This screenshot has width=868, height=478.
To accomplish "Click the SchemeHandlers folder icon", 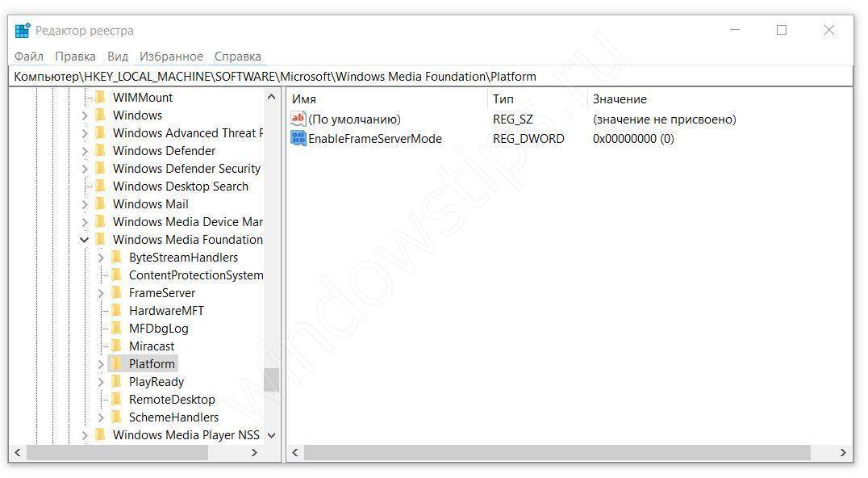I will tap(116, 417).
